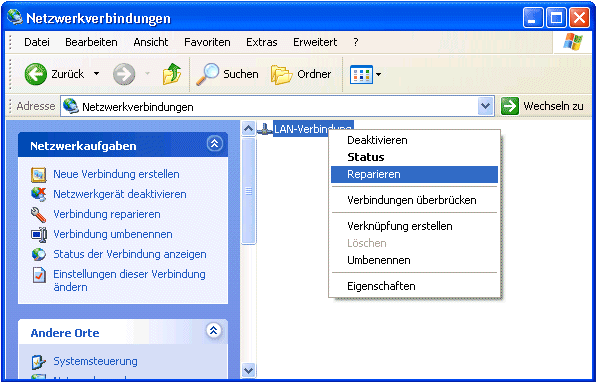The width and height of the screenshot is (596, 382).
Task: Click the Systemsteuerung control panel icon
Action: 38,362
